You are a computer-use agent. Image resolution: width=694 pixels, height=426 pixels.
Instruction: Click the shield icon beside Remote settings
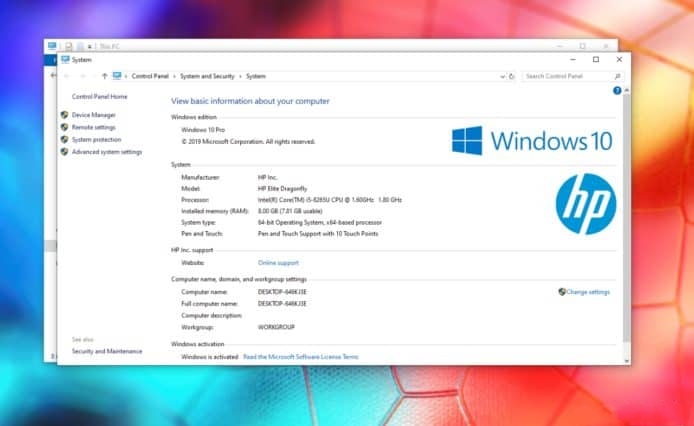tap(65, 128)
